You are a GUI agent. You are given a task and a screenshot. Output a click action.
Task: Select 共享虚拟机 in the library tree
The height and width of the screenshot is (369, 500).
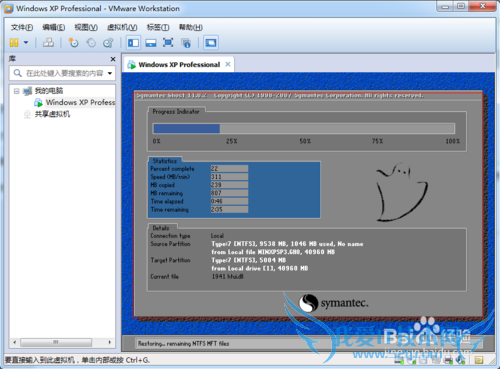[52, 114]
